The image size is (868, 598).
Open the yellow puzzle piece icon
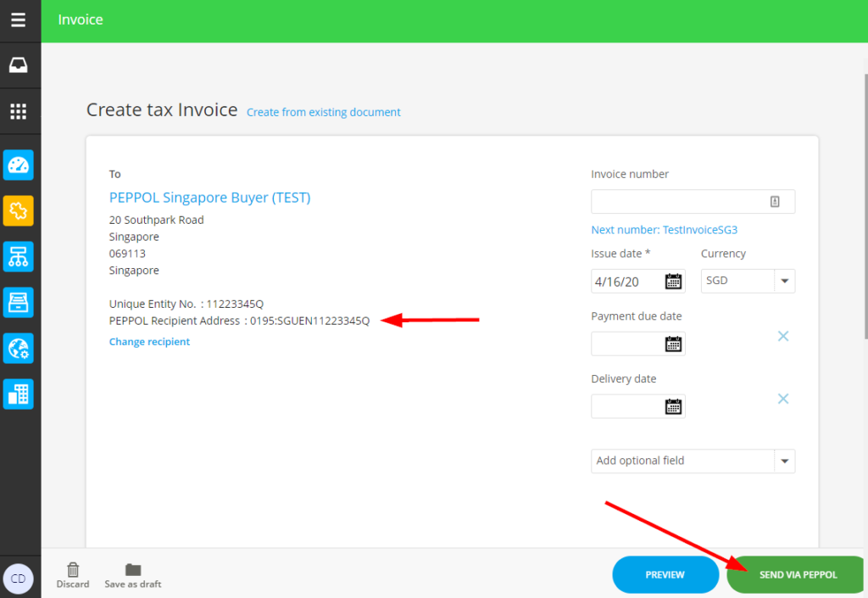pyautogui.click(x=19, y=211)
